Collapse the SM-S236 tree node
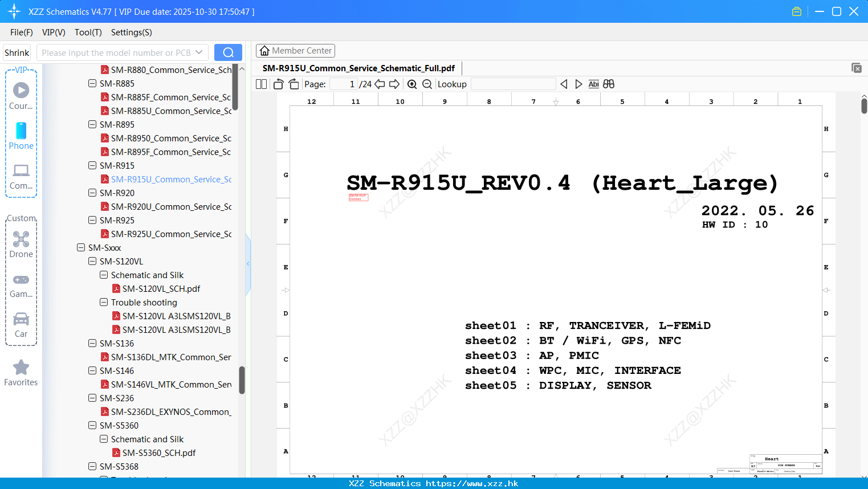868x489 pixels. point(92,398)
